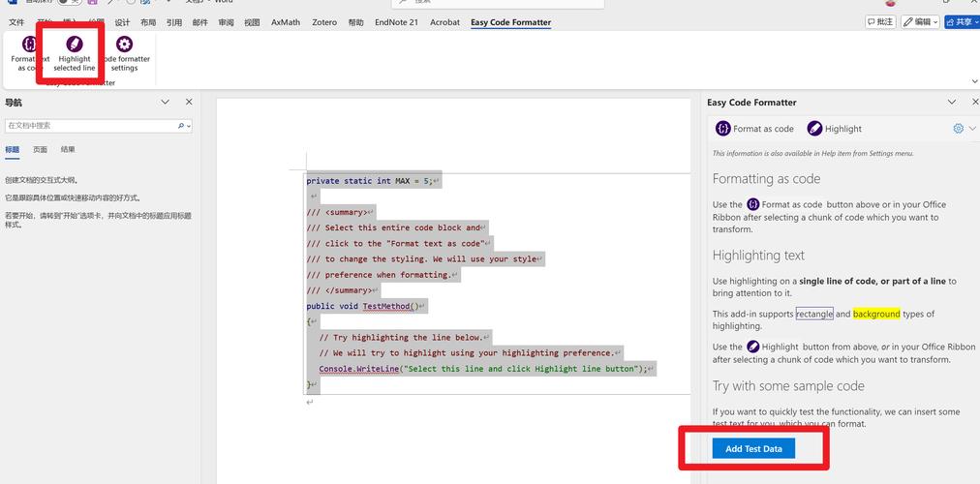Open the Zotero ribbon tab
This screenshot has width=980, height=484.
(x=323, y=22)
